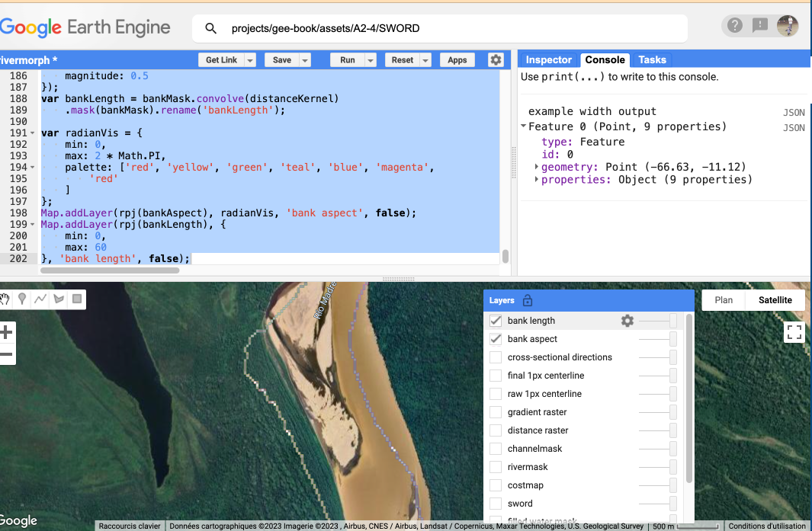Viewport: 812px width, 531px height.
Task: Click the Get Link button
Action: (x=221, y=60)
